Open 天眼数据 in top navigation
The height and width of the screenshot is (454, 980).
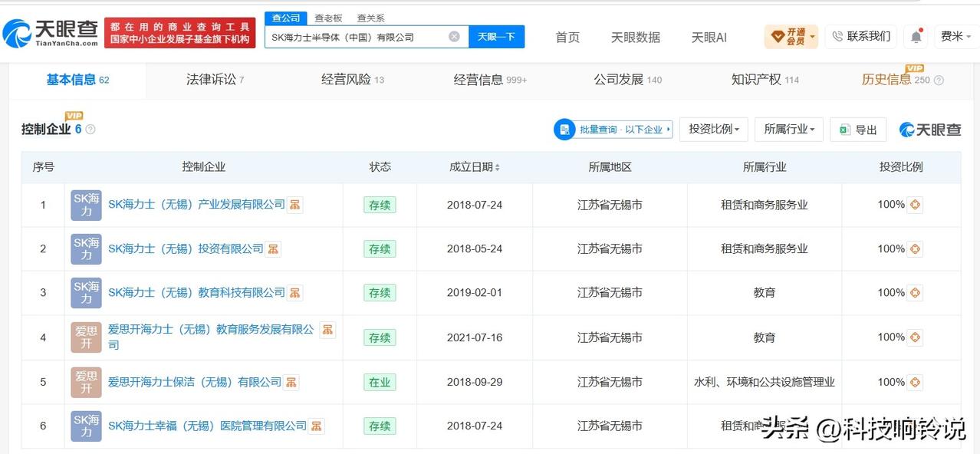coord(635,37)
